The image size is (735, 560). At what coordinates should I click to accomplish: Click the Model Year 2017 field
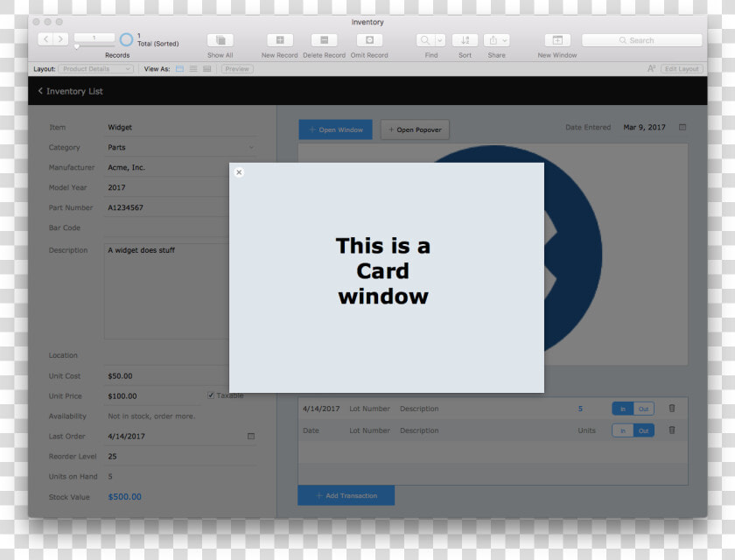pos(166,187)
